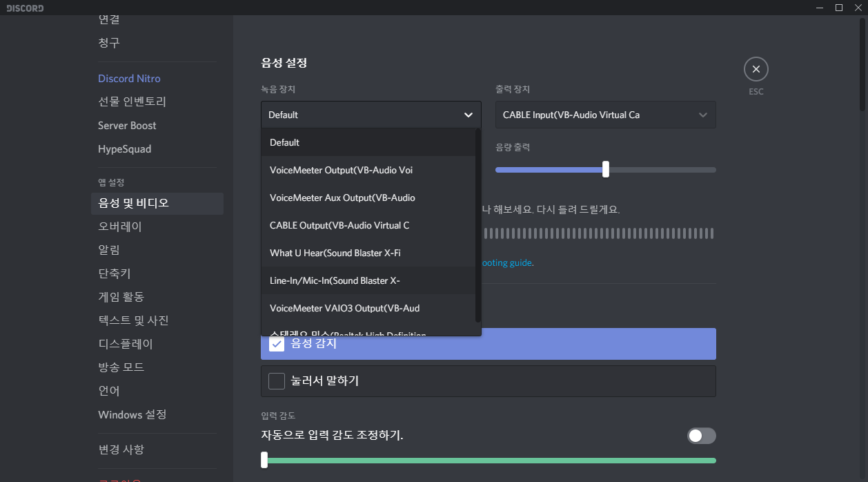Open 오버레이 settings
Viewport: 868px width, 482px height.
coord(120,226)
